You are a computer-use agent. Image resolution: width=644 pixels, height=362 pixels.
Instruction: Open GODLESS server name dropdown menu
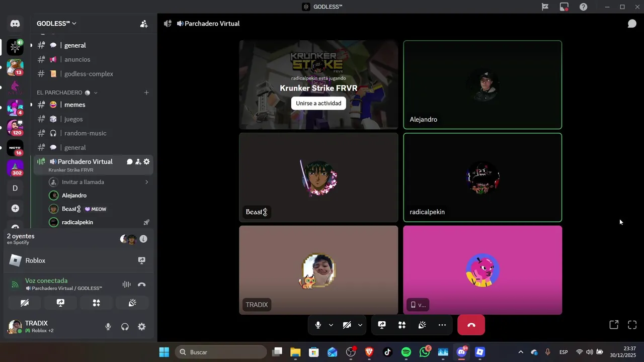pyautogui.click(x=56, y=24)
